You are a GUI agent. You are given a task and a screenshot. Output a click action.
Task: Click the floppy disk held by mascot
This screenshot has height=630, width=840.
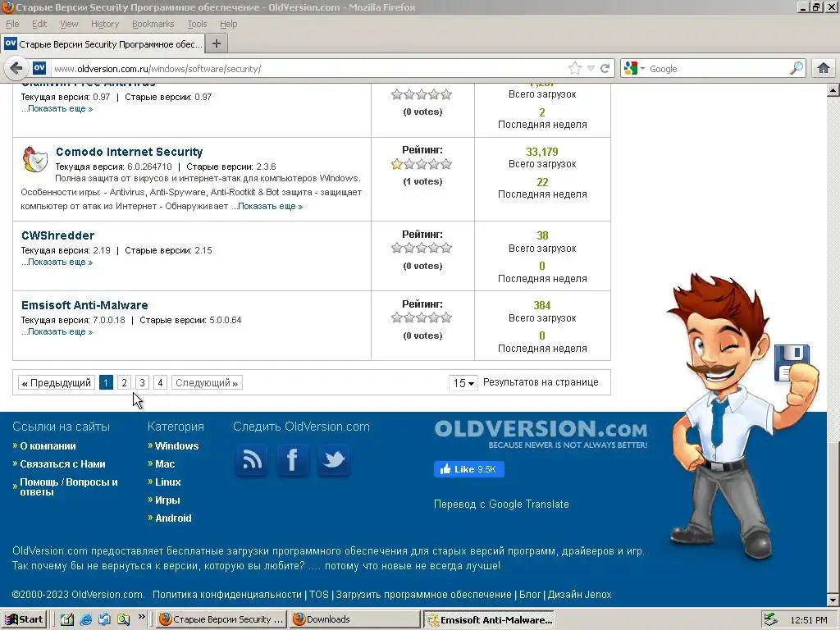point(792,362)
